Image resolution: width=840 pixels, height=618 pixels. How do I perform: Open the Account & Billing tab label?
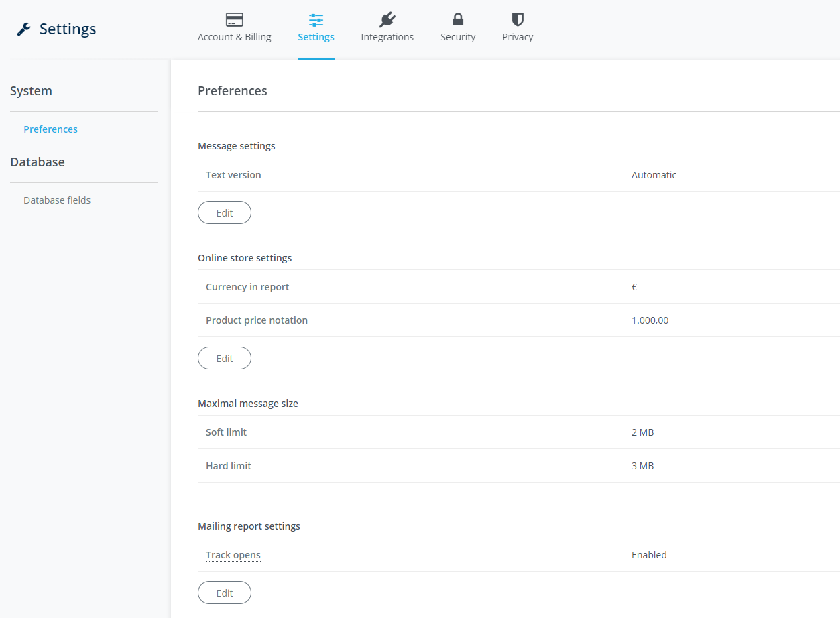[235, 37]
